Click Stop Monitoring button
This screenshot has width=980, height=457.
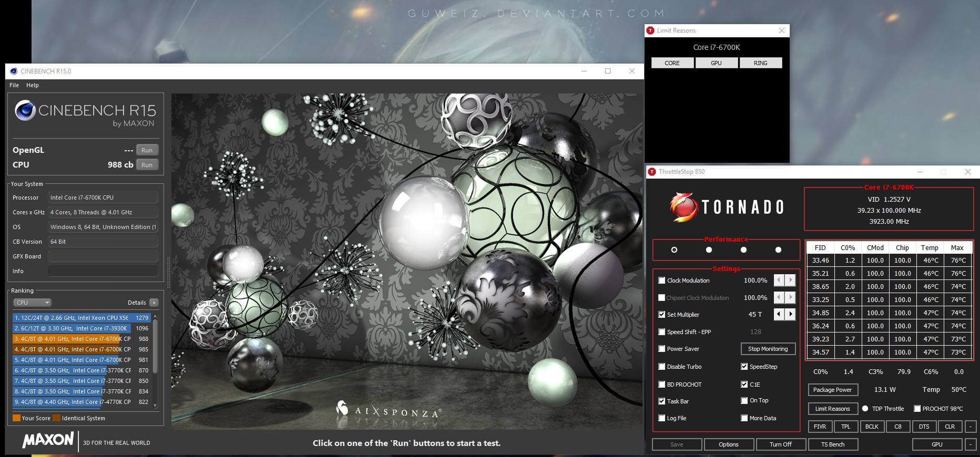pyautogui.click(x=768, y=349)
